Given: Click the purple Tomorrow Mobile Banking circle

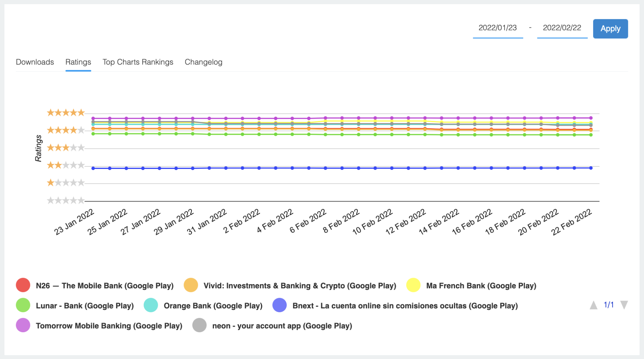Looking at the screenshot, I should (x=23, y=325).
